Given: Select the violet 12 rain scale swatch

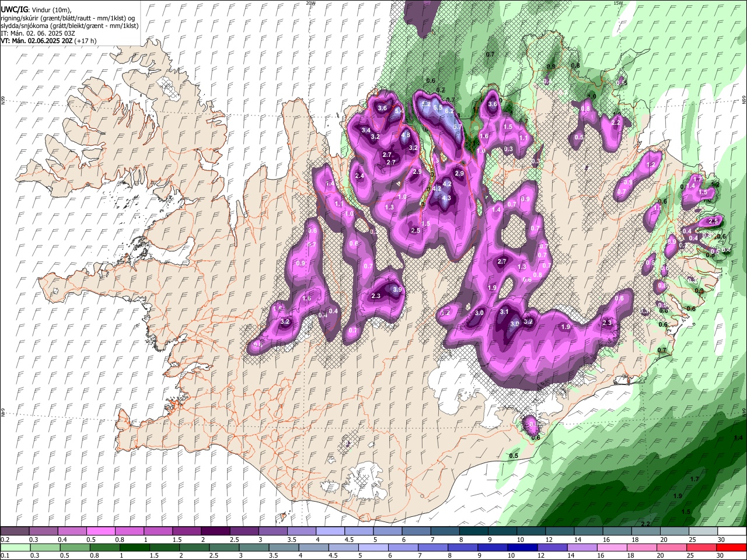Looking at the screenshot, I should coord(552,548).
